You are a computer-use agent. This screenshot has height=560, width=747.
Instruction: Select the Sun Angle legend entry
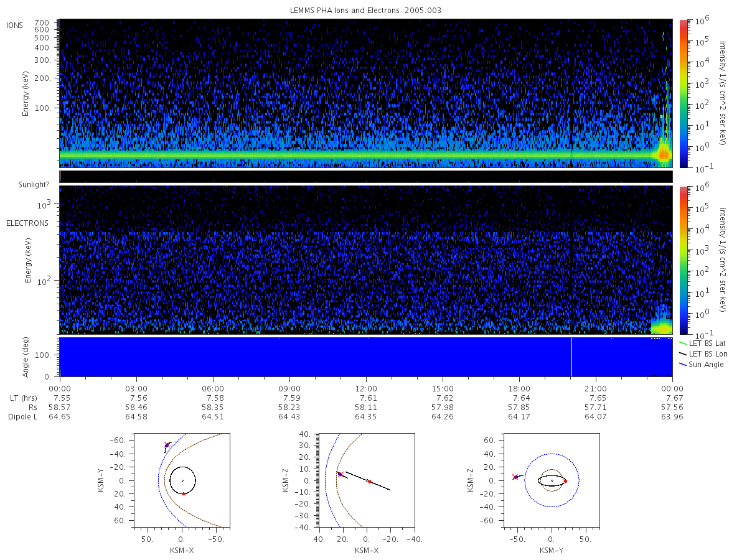click(x=701, y=364)
